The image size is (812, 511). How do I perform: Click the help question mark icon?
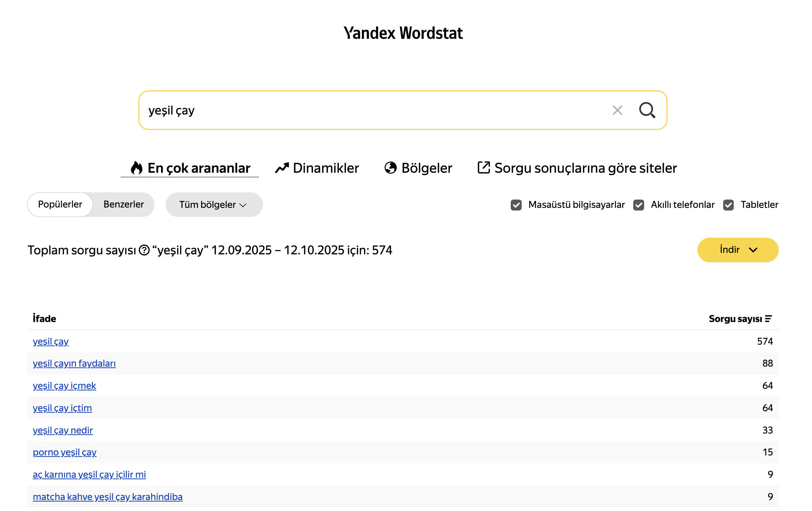click(144, 250)
